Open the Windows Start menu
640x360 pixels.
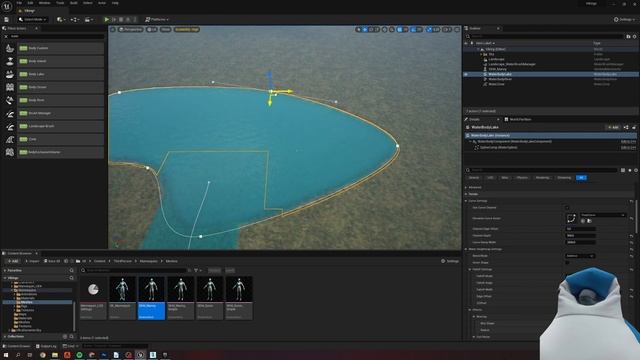[6, 355]
